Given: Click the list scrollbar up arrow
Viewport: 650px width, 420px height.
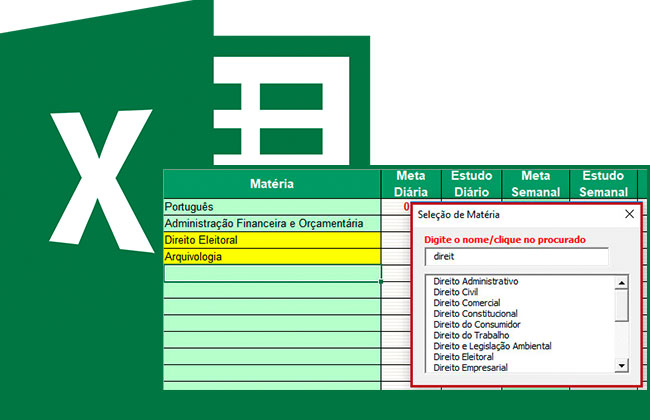Looking at the screenshot, I should tap(621, 283).
